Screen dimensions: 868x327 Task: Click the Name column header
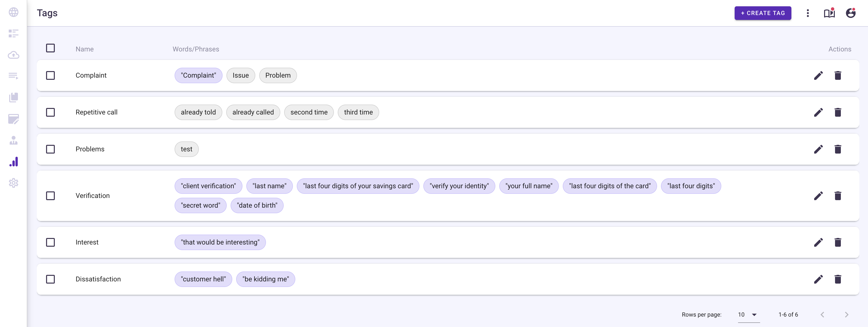tap(85, 49)
